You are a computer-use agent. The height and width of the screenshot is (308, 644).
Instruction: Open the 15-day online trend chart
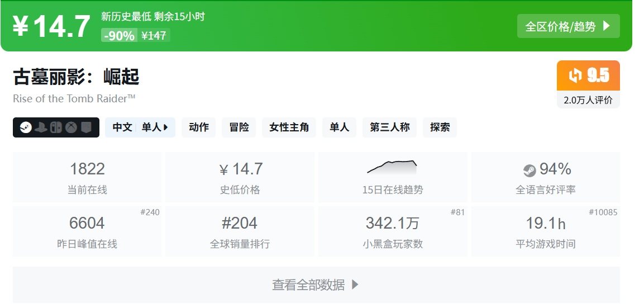(392, 167)
